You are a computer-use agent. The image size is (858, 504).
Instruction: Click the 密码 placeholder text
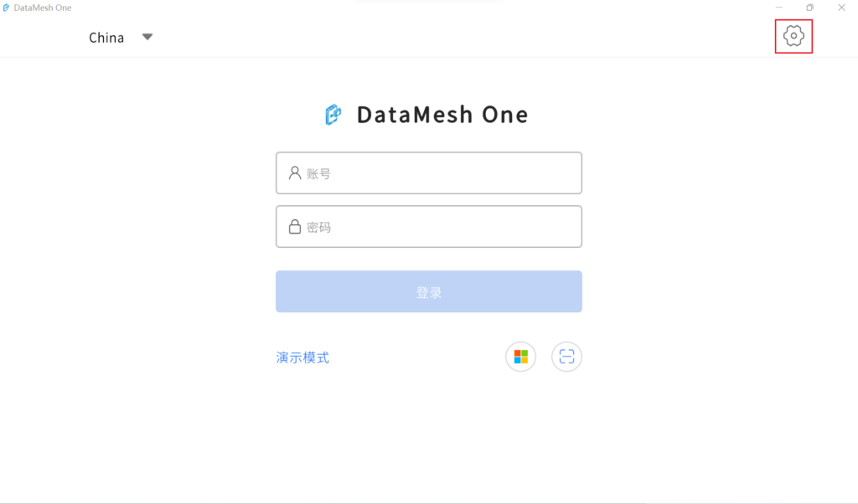tap(318, 228)
